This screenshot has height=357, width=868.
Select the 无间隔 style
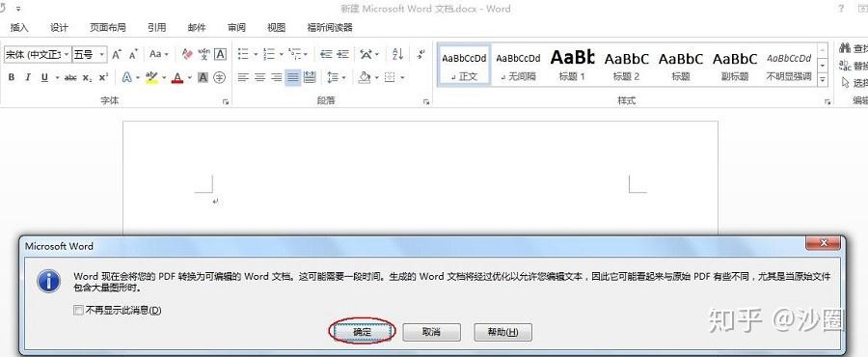pos(518,65)
